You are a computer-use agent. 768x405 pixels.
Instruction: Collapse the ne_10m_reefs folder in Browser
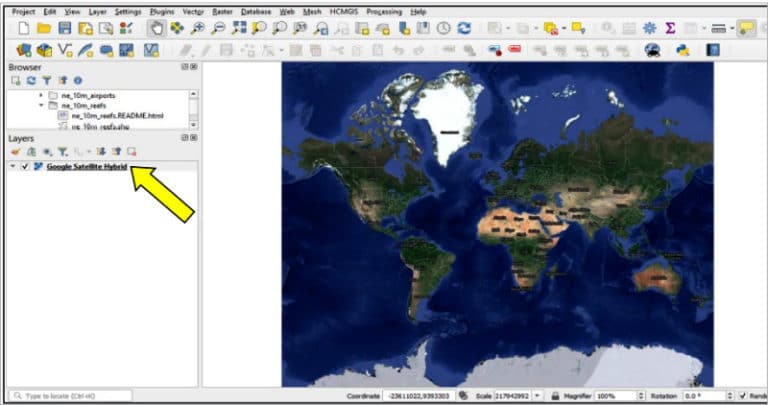[41, 105]
